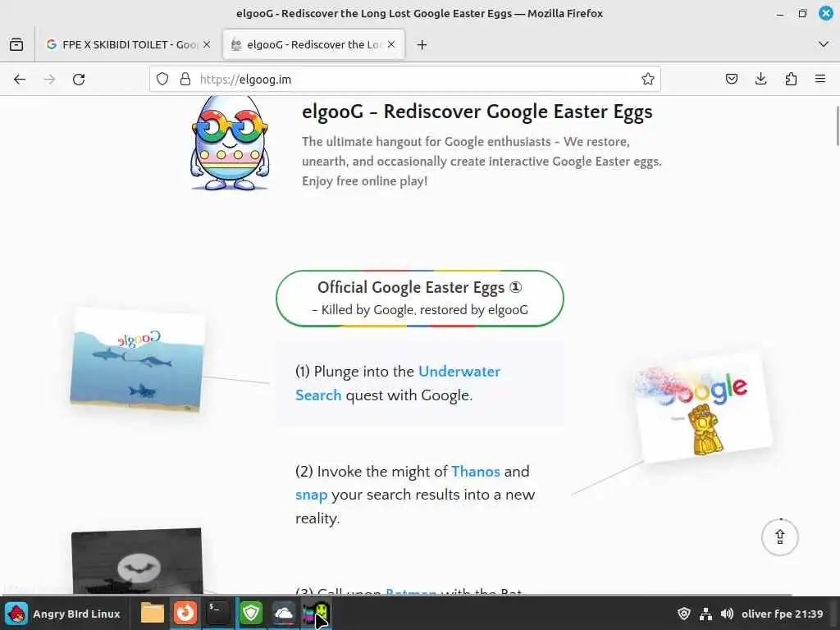Reload the elgoog.im page
Screen dimensions: 840x630
[x=79, y=80]
